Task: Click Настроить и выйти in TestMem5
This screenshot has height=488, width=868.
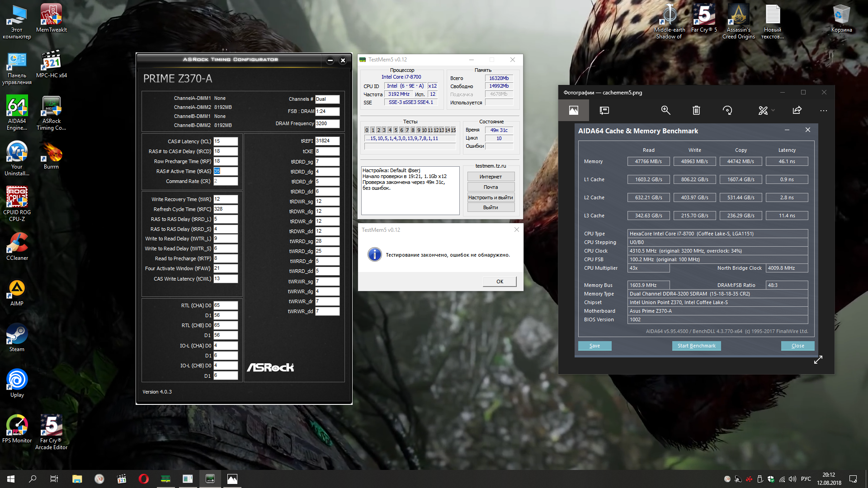Action: tap(491, 197)
